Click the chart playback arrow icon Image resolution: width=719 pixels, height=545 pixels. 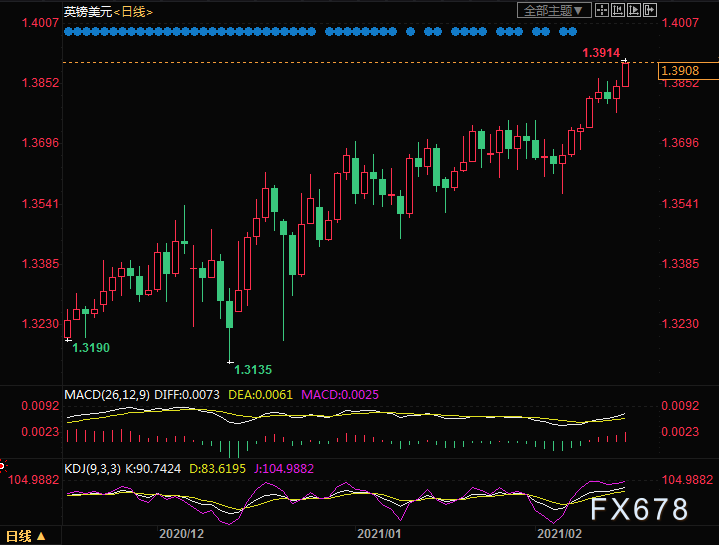(x=634, y=10)
